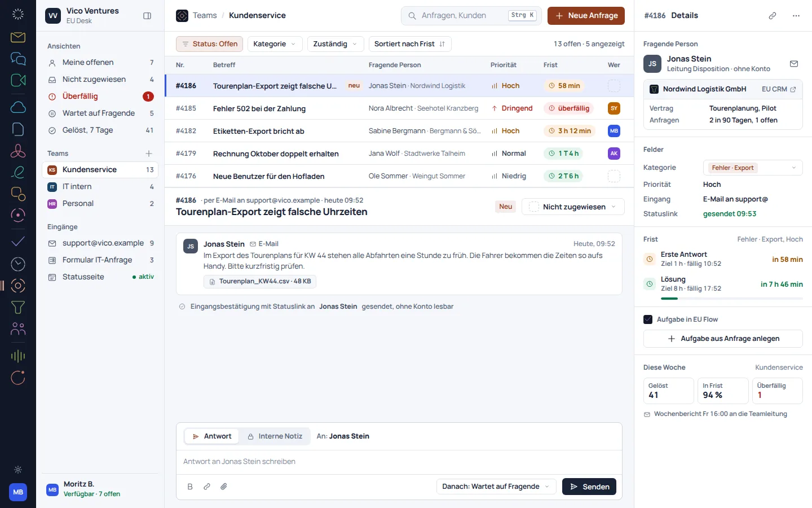Send the reply with Senden
812x508 pixels.
[589, 487]
